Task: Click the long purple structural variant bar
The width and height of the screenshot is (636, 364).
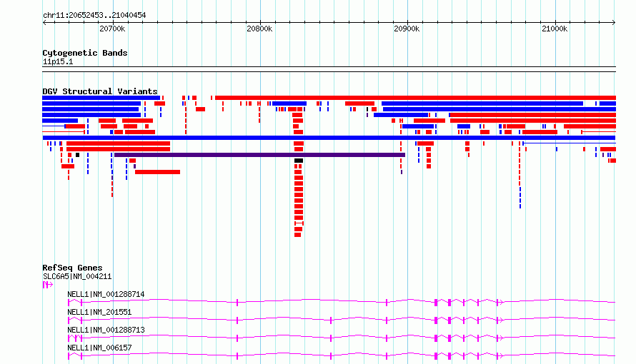Action: click(x=259, y=155)
